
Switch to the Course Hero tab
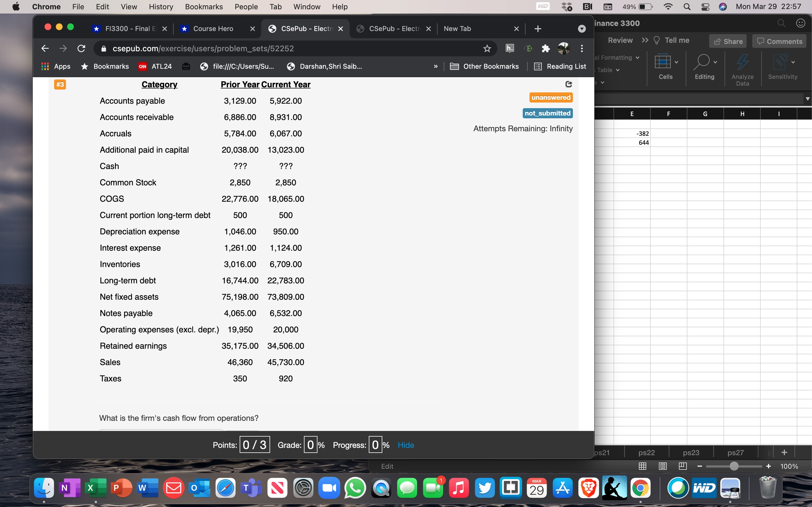[213, 28]
